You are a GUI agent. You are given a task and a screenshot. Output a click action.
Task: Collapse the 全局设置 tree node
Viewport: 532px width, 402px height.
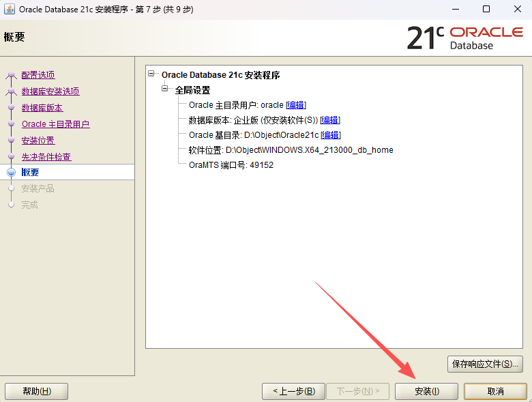[x=165, y=89]
